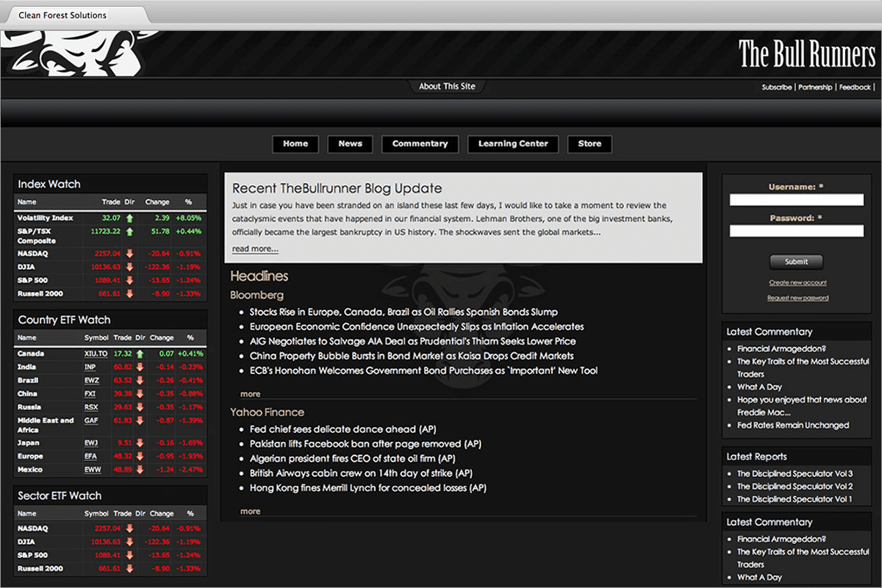Image resolution: width=882 pixels, height=588 pixels.
Task: Click the green arrow beside S&P/TSX Composite
Action: pyautogui.click(x=129, y=232)
